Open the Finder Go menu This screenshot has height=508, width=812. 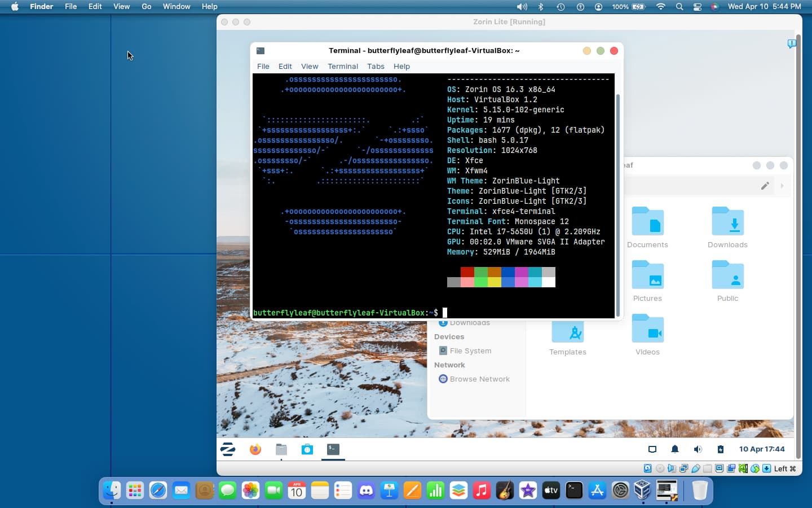(147, 7)
